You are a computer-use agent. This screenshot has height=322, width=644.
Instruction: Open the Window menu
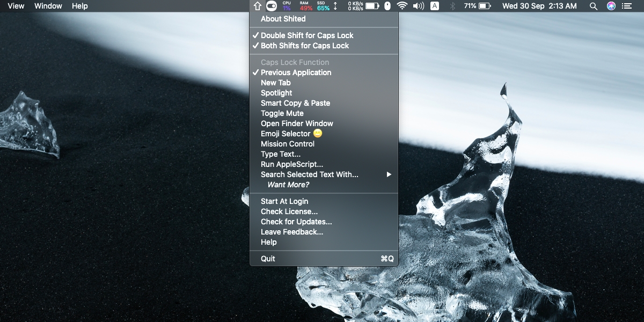click(48, 6)
